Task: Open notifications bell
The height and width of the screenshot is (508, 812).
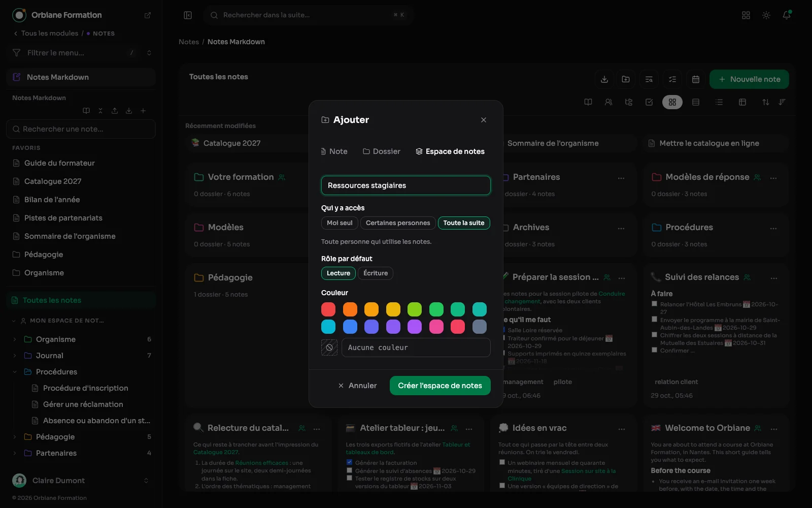Action: 787,15
